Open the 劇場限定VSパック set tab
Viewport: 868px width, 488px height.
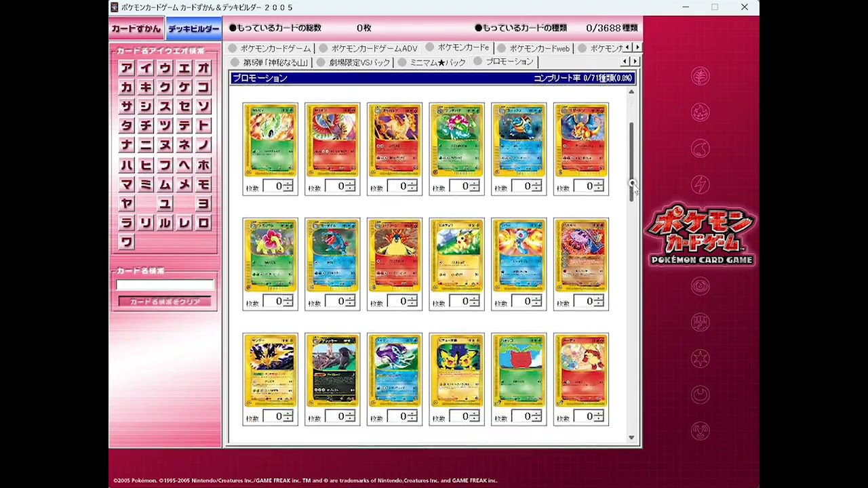pos(354,62)
